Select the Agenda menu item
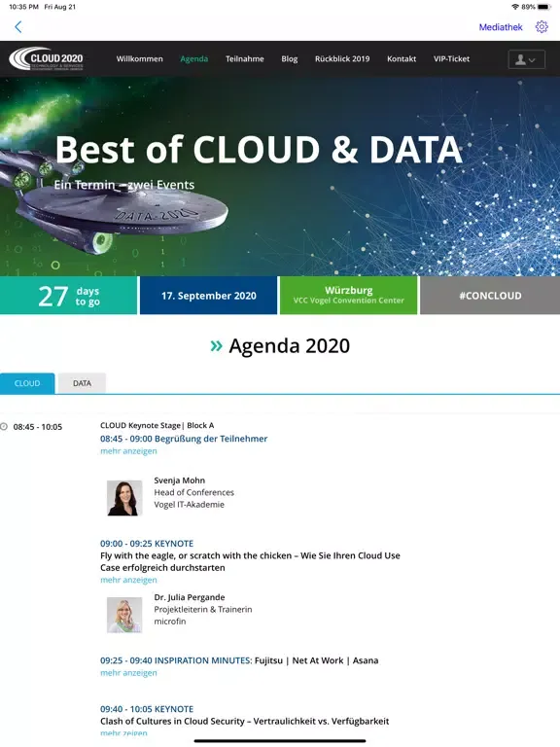The height and width of the screenshot is (747, 560). tap(193, 58)
